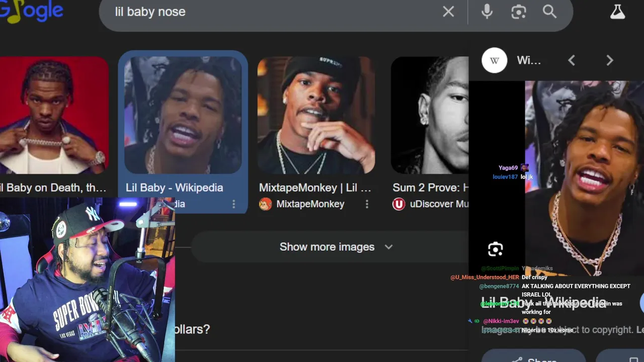Expand Show more images

tap(336, 247)
